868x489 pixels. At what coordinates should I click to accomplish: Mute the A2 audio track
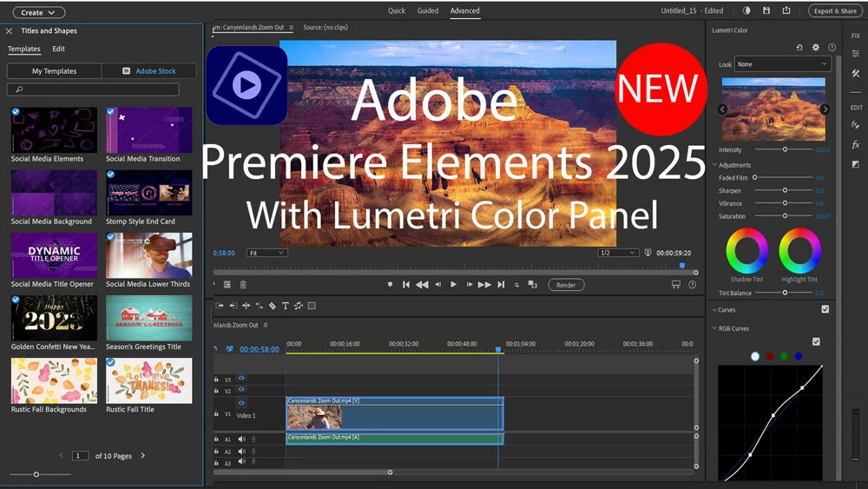point(241,451)
